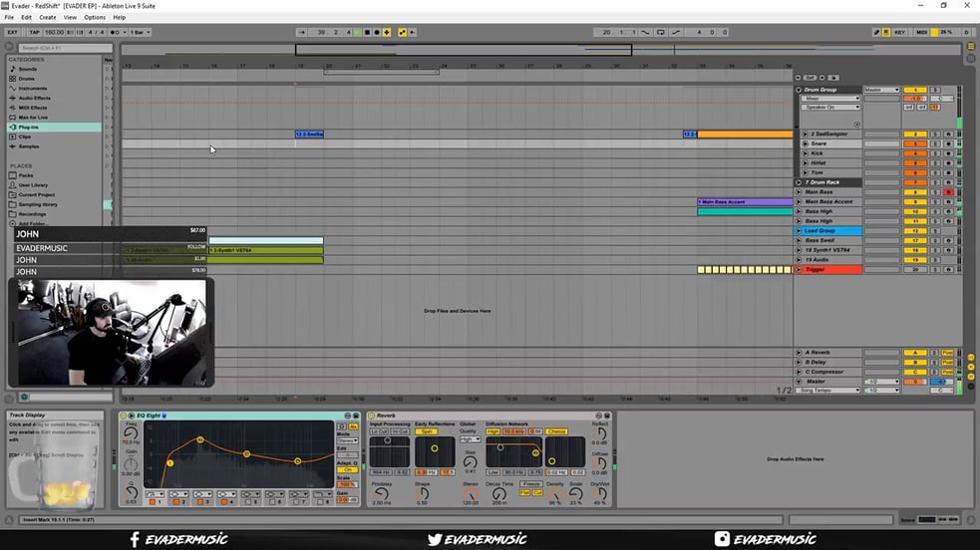The width and height of the screenshot is (980, 550).
Task: Toggle the Loop switch in transport
Action: pyautogui.click(x=661, y=33)
